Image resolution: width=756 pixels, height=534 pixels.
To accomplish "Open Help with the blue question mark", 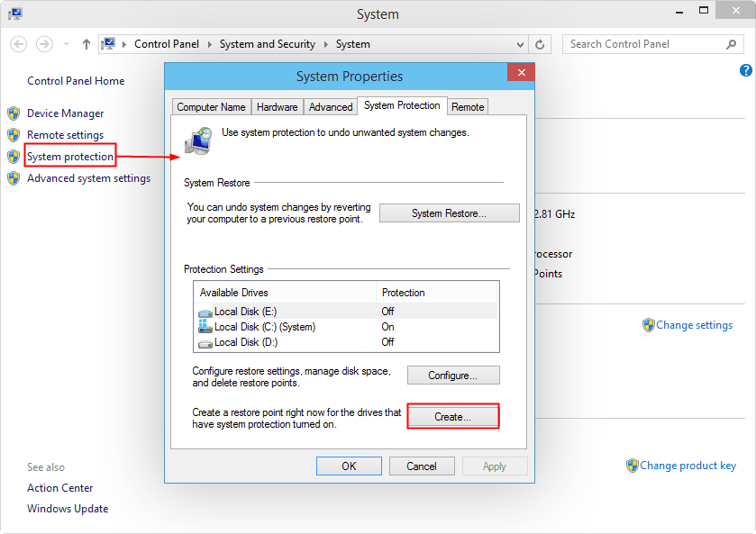I will pyautogui.click(x=746, y=70).
